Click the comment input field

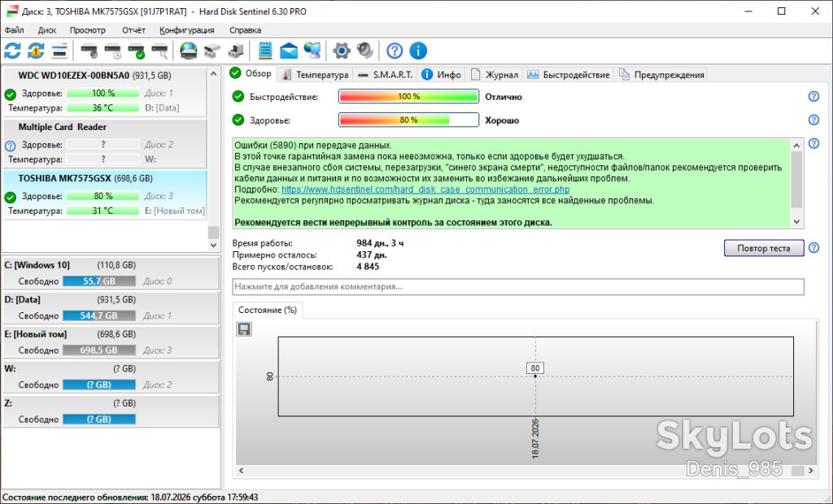tap(518, 287)
